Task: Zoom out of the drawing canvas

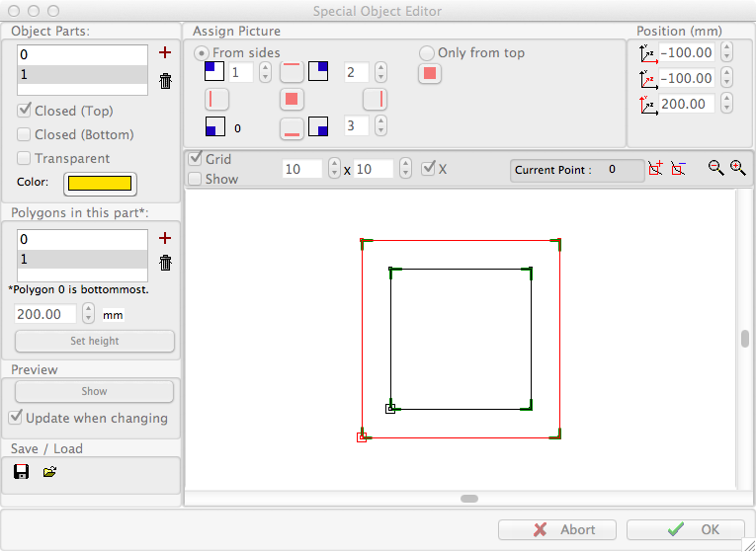Action: (716, 168)
